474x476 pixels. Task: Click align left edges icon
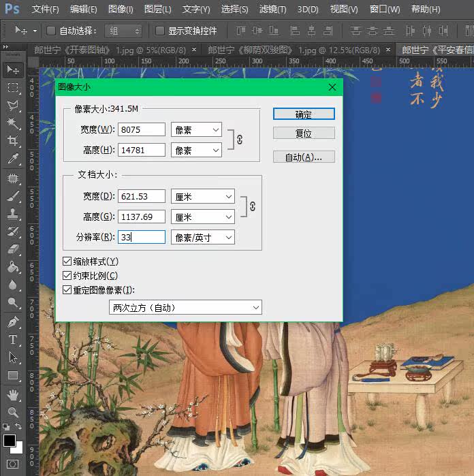coord(294,31)
